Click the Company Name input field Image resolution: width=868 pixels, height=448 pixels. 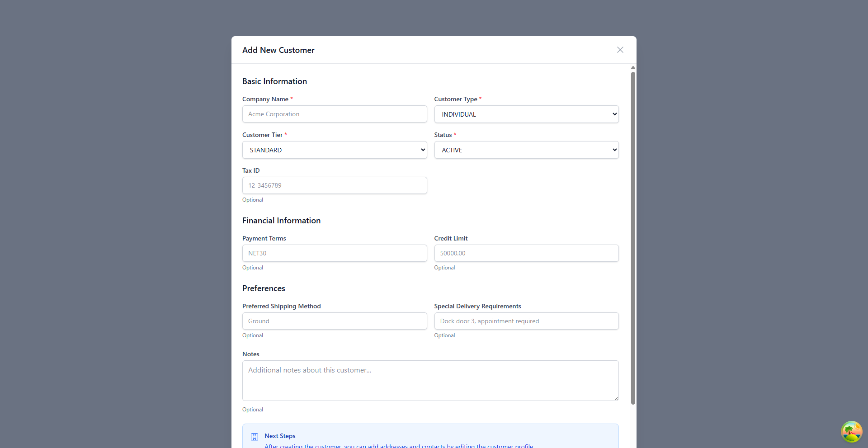click(334, 114)
